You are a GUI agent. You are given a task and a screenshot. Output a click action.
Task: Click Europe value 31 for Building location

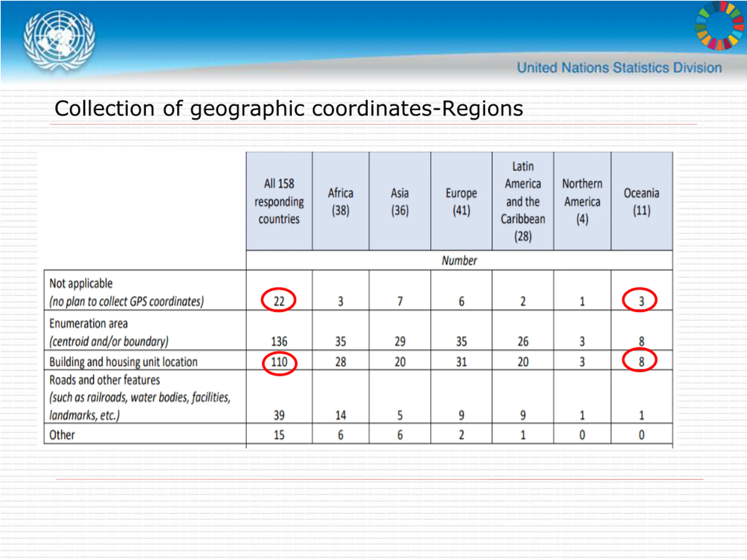click(461, 362)
